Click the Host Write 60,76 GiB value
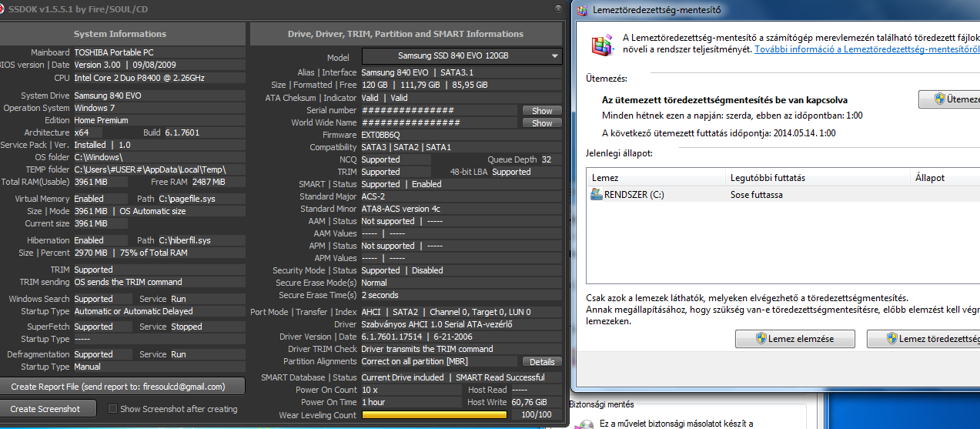980x429 pixels. 529,402
